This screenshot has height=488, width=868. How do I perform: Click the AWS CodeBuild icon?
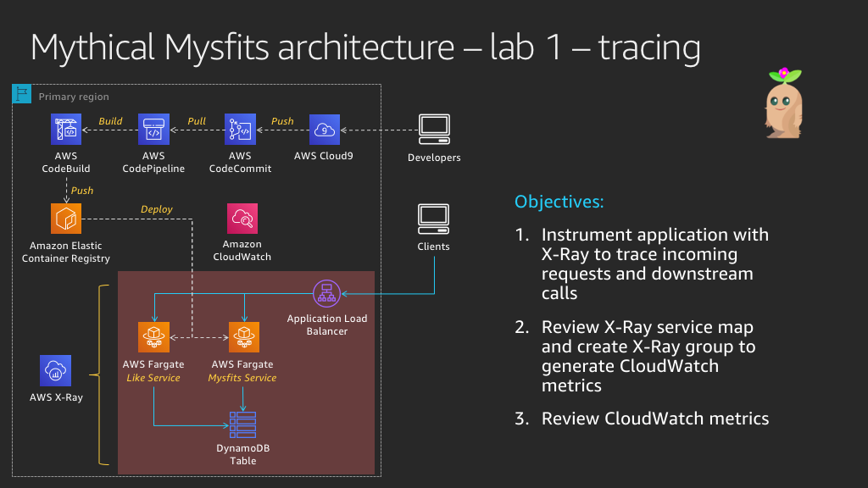(x=66, y=130)
